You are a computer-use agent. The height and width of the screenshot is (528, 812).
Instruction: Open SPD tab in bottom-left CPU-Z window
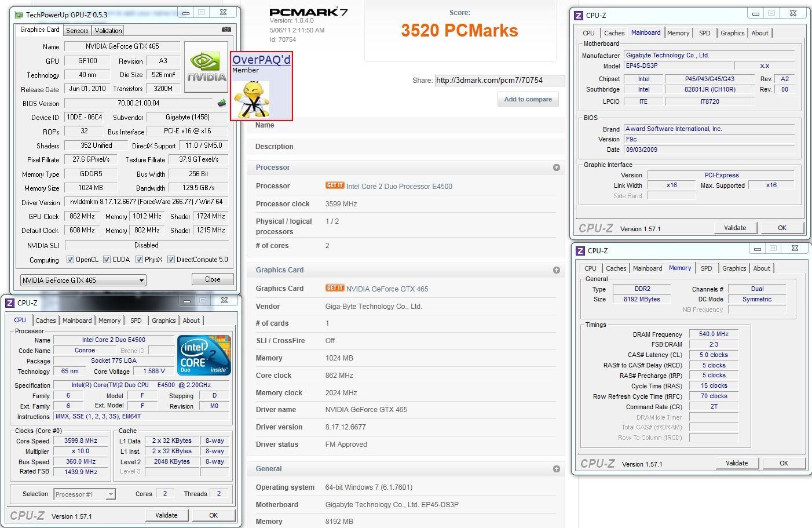click(x=136, y=321)
